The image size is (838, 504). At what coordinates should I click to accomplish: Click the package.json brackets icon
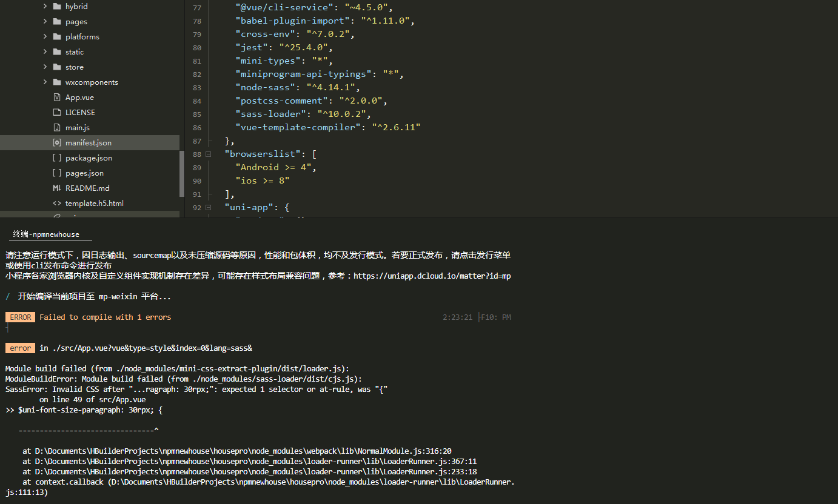coord(57,158)
